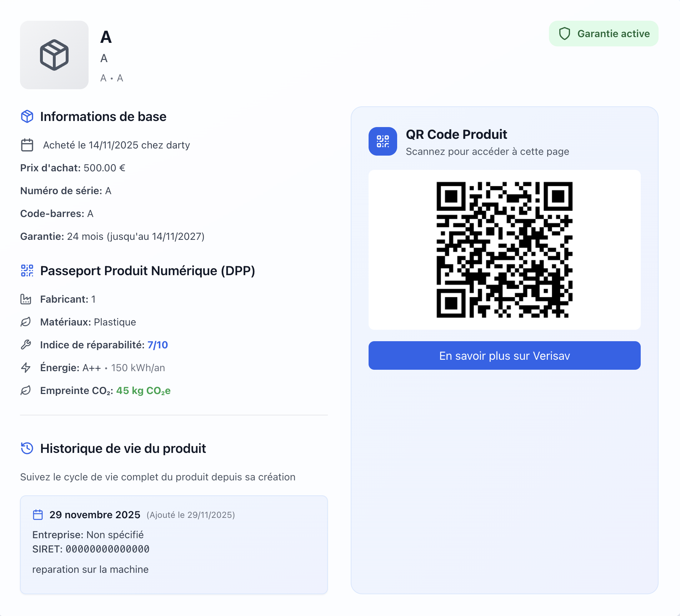Click the product QR code image
Image resolution: width=680 pixels, height=616 pixels.
(504, 250)
